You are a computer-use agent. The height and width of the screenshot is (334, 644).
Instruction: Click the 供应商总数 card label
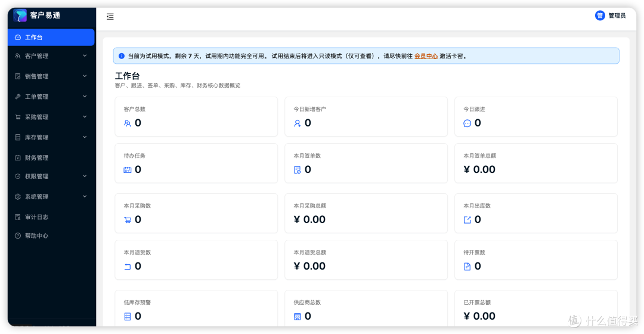click(x=307, y=302)
